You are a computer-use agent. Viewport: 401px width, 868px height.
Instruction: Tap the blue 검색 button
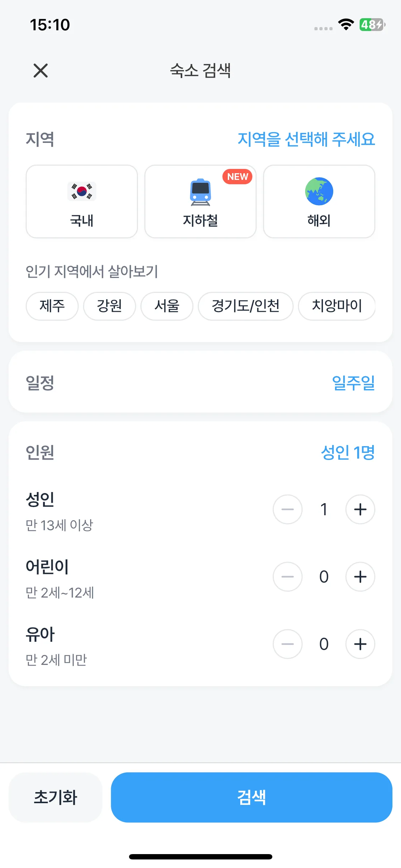[x=252, y=797]
